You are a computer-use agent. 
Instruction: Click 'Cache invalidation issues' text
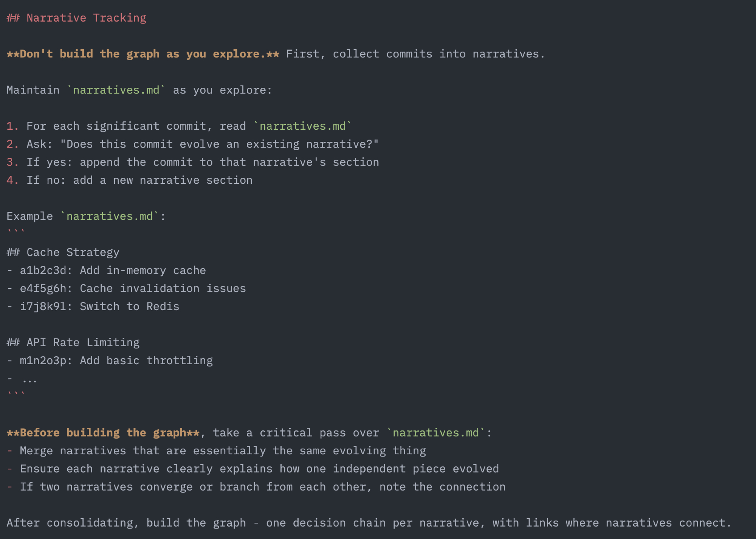tap(163, 288)
